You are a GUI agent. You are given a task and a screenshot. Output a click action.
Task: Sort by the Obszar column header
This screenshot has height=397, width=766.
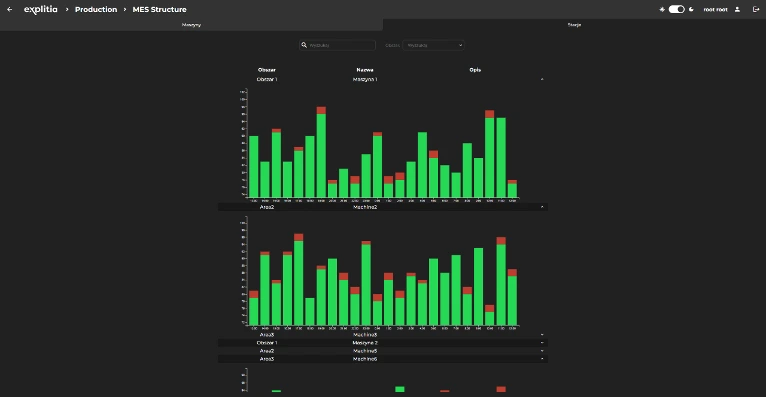coord(267,70)
